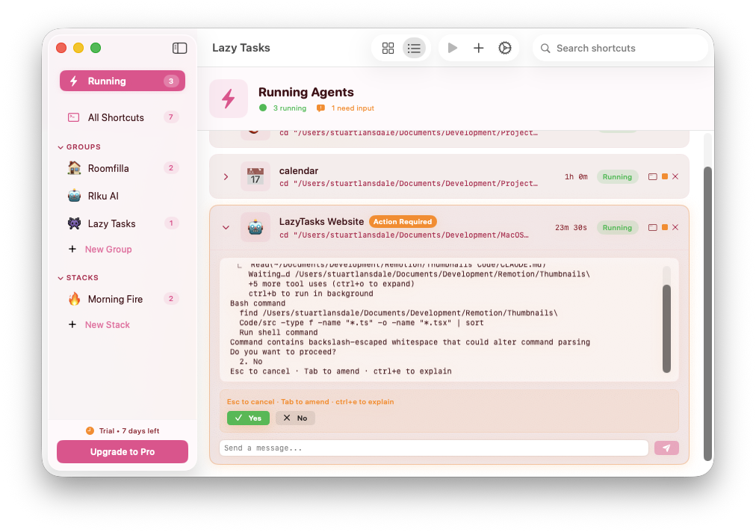
Task: Stop the LazyTasks Website agent
Action: pyautogui.click(x=663, y=227)
